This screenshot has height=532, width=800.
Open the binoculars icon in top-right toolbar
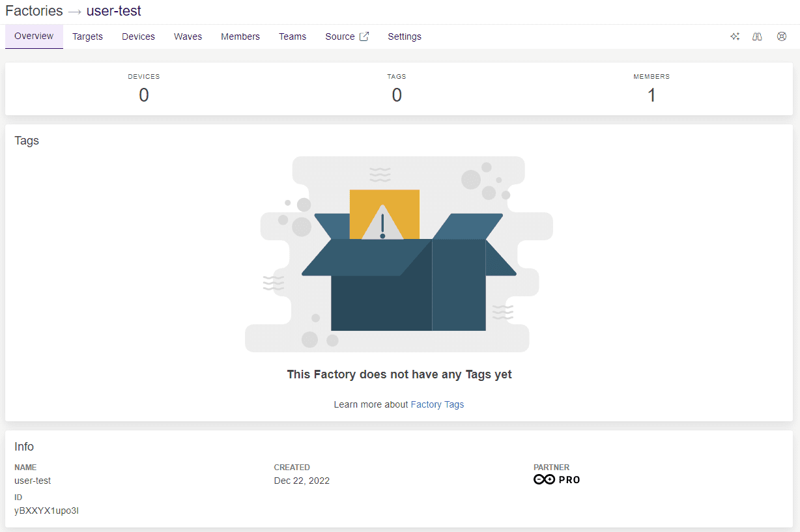(757, 37)
